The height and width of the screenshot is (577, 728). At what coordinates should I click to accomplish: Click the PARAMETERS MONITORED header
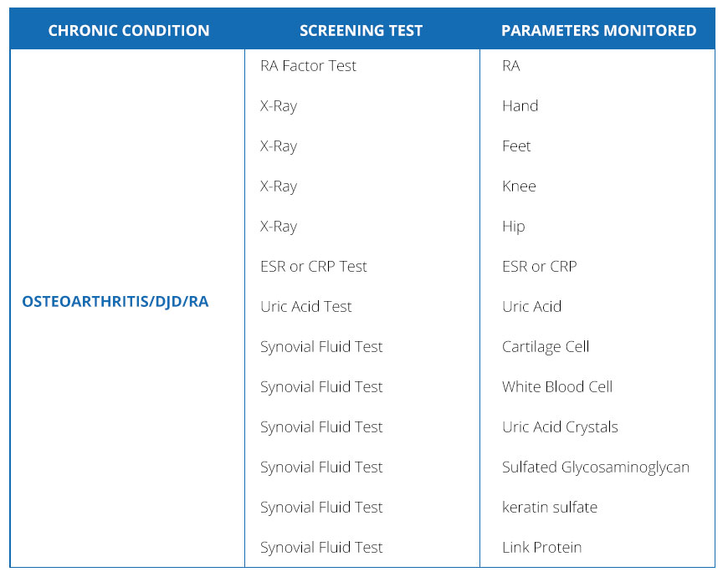pyautogui.click(x=598, y=31)
